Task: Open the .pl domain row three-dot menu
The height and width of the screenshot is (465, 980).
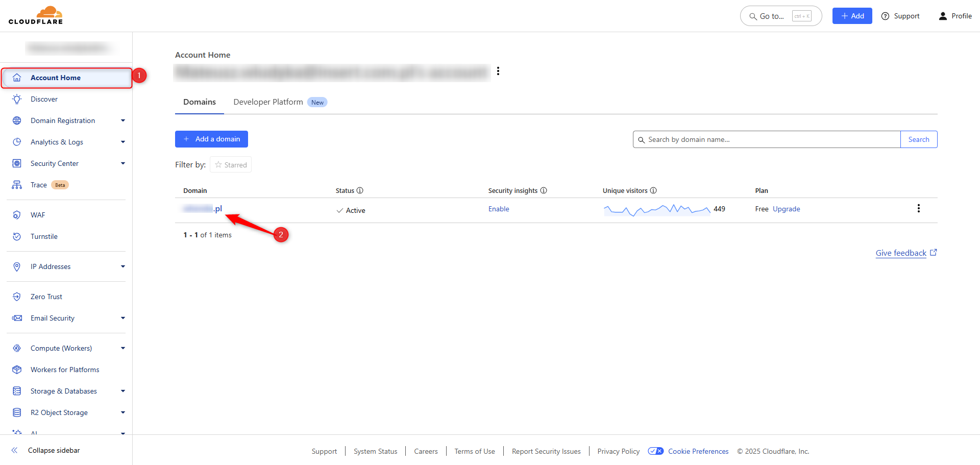Action: pos(919,208)
